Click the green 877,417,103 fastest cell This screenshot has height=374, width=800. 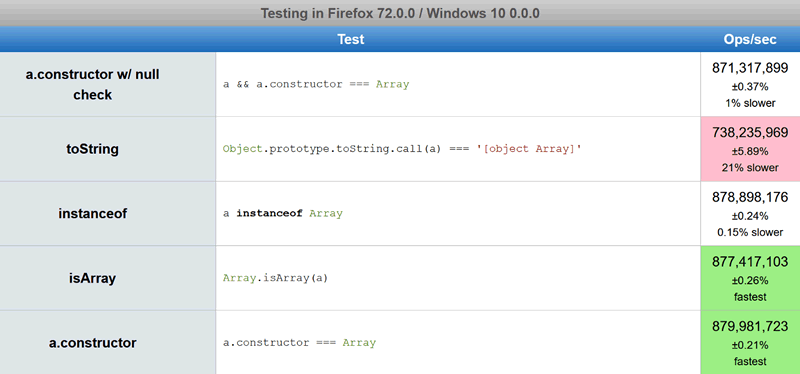(x=750, y=278)
